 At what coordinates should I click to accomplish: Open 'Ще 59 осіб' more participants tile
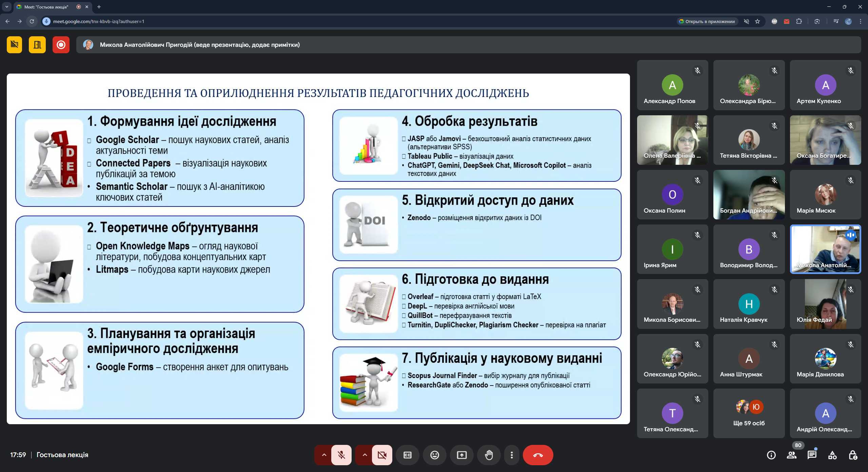749,413
